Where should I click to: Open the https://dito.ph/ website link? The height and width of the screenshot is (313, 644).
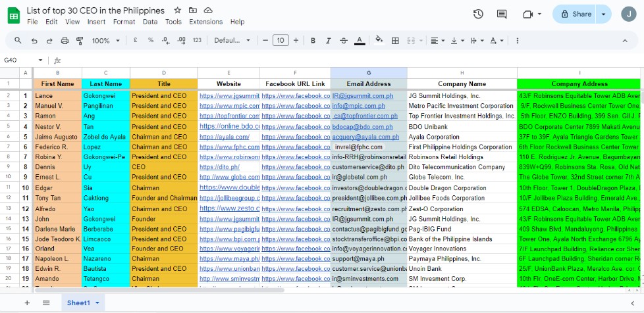click(219, 167)
